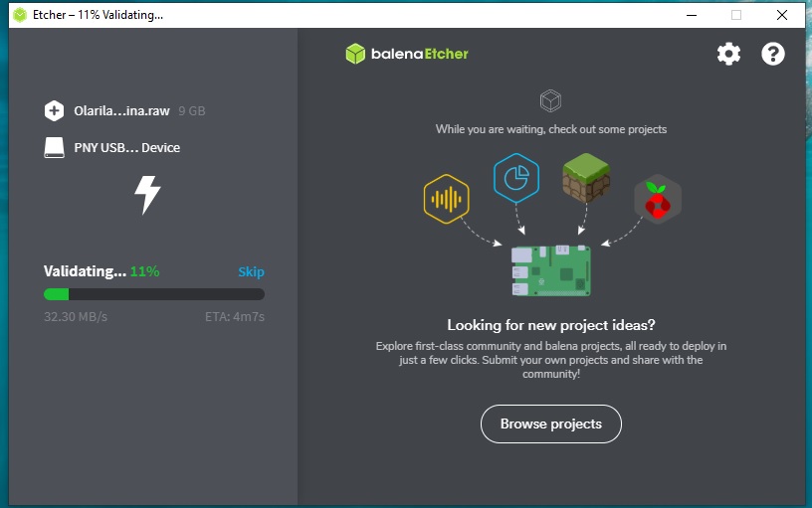Click the drive icon beside PNY USB
Image resolution: width=812 pixels, height=508 pixels.
pos(55,147)
